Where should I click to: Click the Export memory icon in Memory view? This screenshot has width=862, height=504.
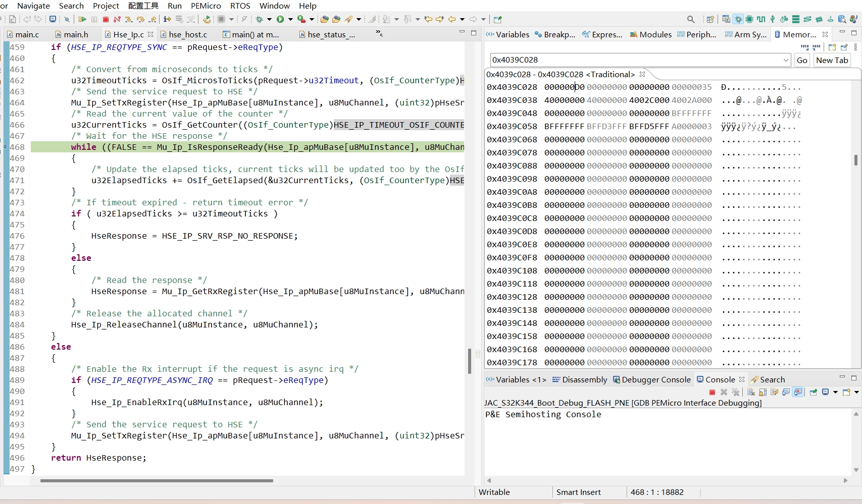pos(817,47)
